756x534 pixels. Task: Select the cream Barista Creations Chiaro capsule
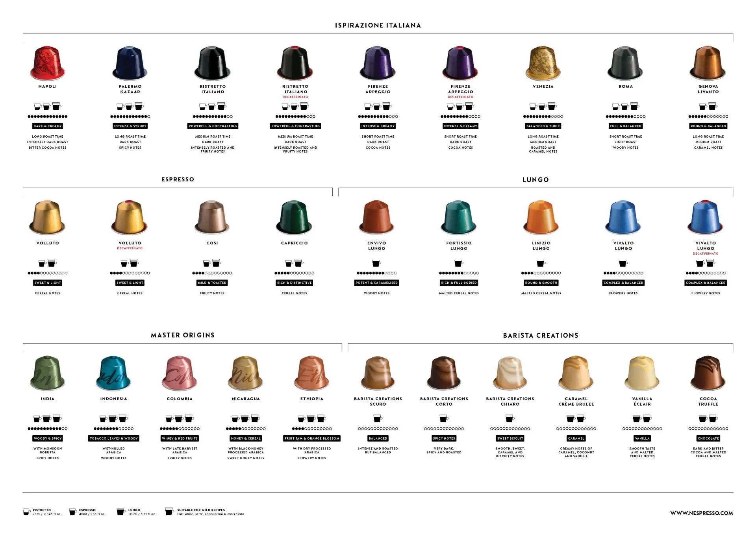pos(510,373)
